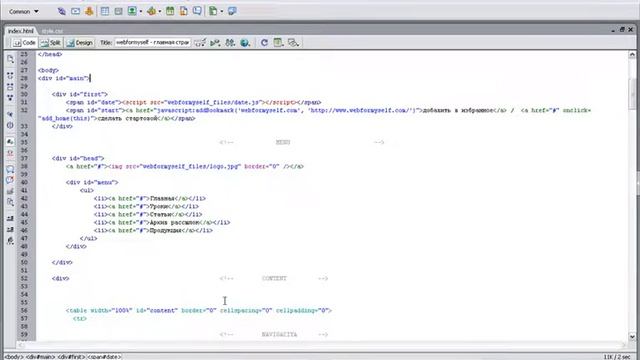Open the Visual Aids menu
Image resolution: width=640 pixels, height=360 pixels.
(293, 42)
